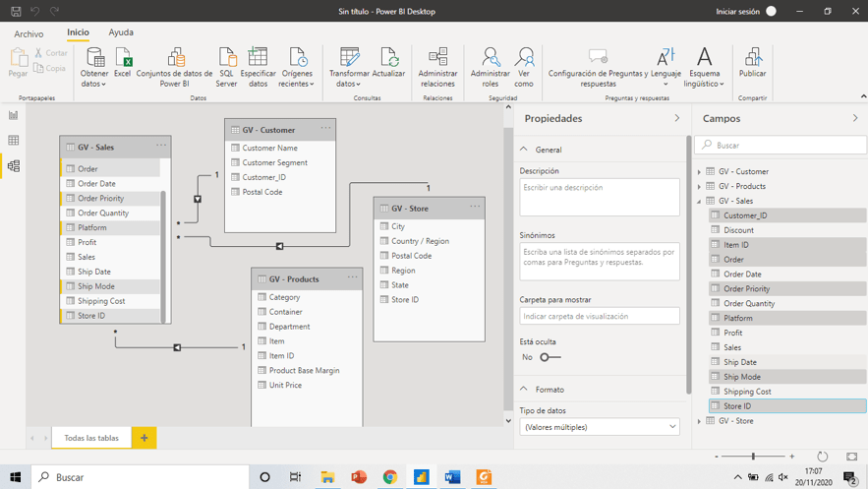Open PowerPoint from the Windows taskbar

click(x=359, y=477)
